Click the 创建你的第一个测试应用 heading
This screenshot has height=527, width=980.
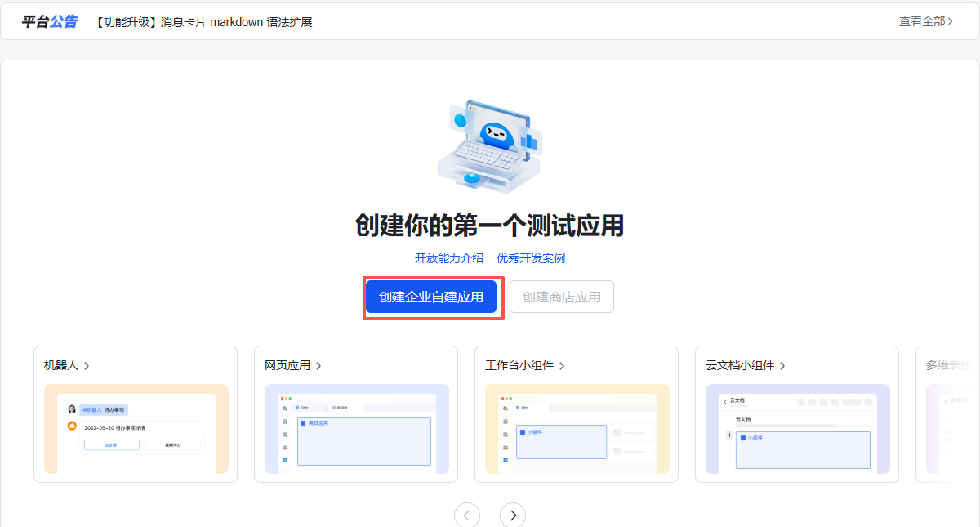[490, 225]
